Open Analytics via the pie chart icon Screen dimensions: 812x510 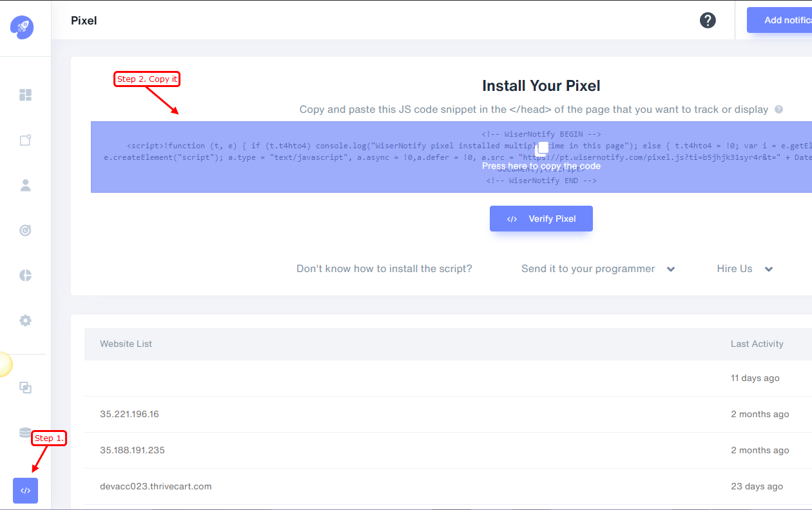coord(26,275)
